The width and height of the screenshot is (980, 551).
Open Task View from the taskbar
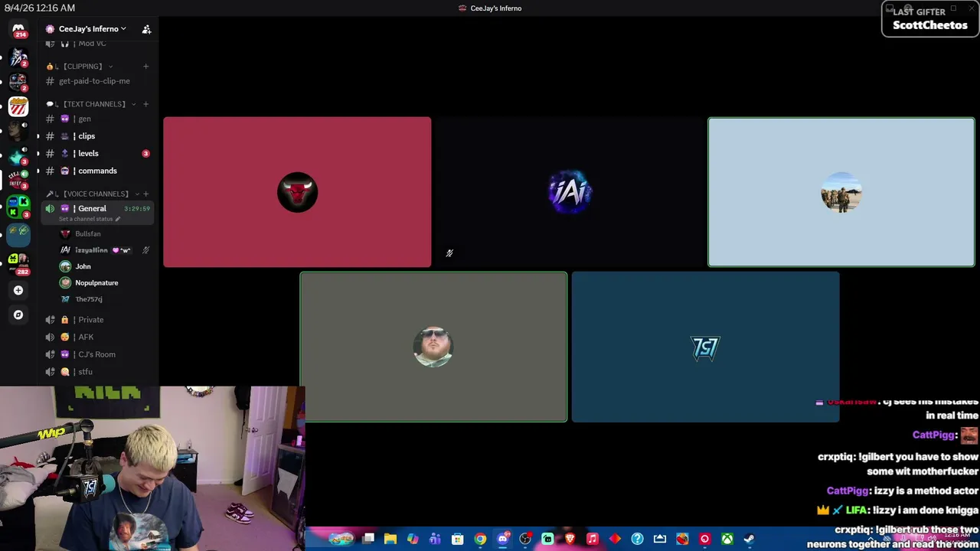tap(368, 540)
